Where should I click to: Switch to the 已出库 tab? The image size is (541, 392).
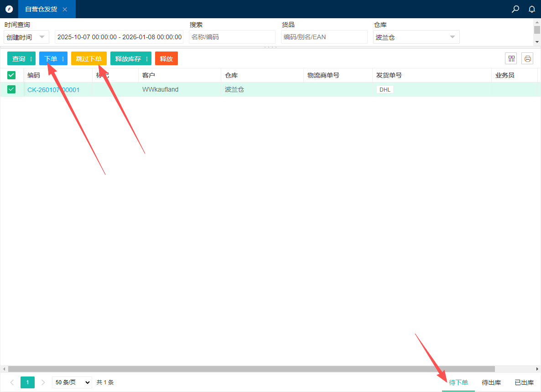[x=524, y=382]
